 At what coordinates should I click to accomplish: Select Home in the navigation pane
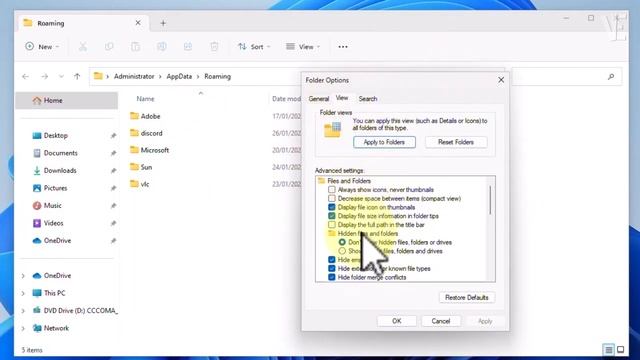[x=67, y=100]
